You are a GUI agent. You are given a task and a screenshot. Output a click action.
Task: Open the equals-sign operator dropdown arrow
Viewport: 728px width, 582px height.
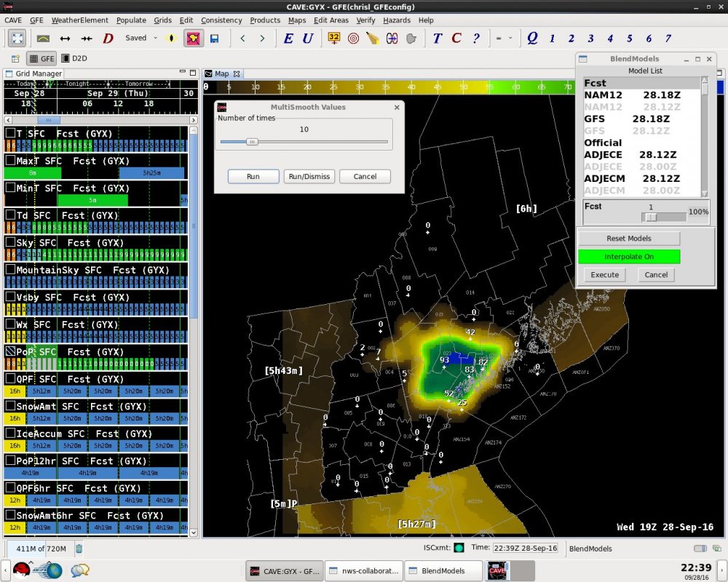coord(510,38)
